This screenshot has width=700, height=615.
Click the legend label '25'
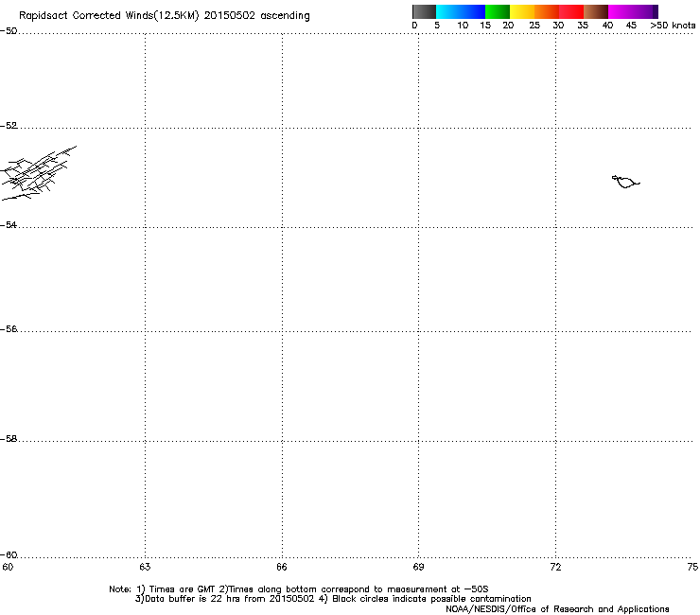[534, 26]
